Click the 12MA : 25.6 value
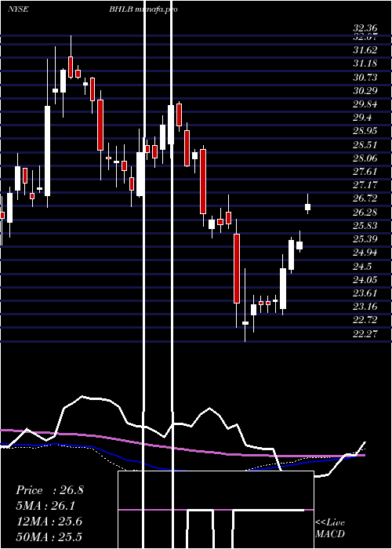 pyautogui.click(x=49, y=522)
